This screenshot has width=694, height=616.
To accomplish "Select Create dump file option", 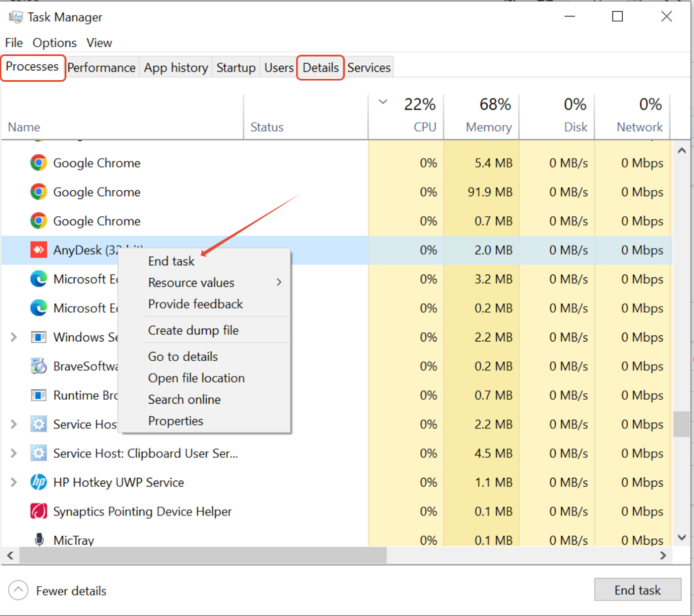I will click(193, 330).
